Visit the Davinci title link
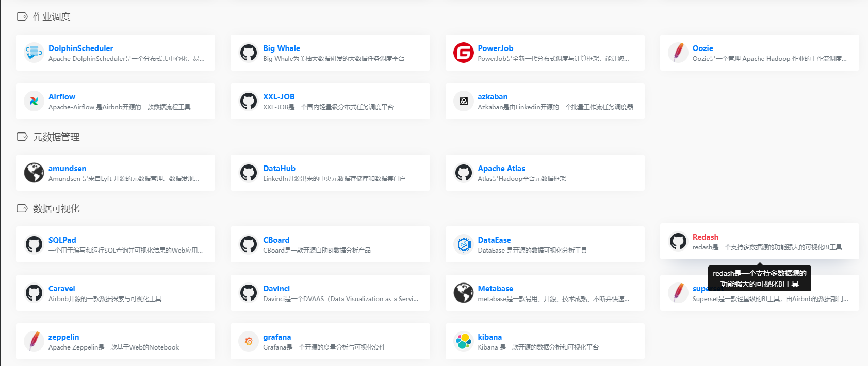The height and width of the screenshot is (366, 868). click(x=276, y=289)
